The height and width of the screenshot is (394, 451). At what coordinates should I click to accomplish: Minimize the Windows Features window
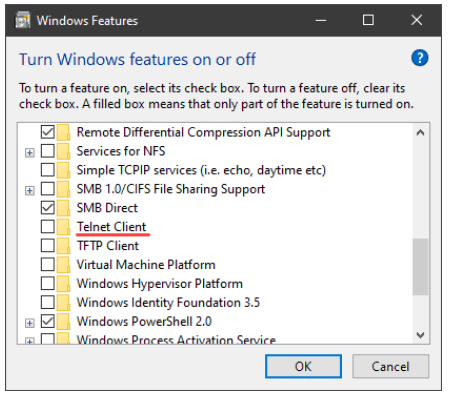coord(321,20)
